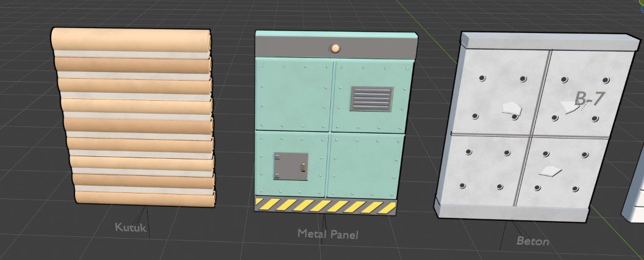Click the yellow hazard stripe strip
This screenshot has height=260, width=644.
point(325,206)
